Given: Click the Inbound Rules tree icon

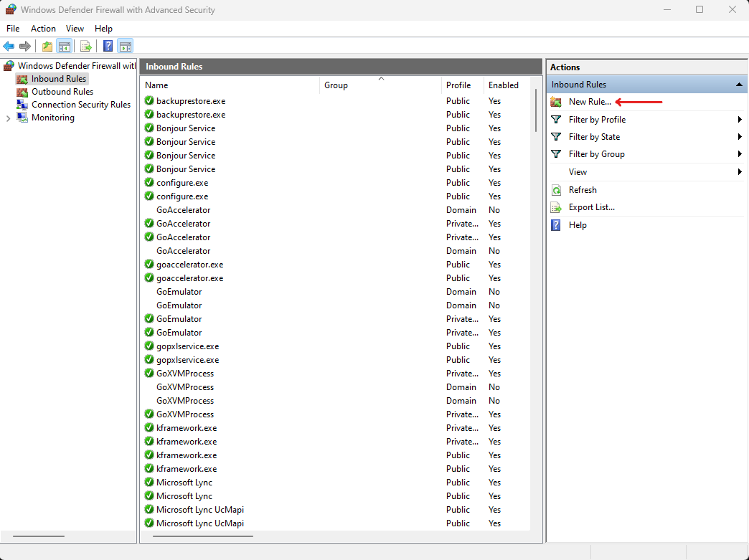Looking at the screenshot, I should click(22, 79).
